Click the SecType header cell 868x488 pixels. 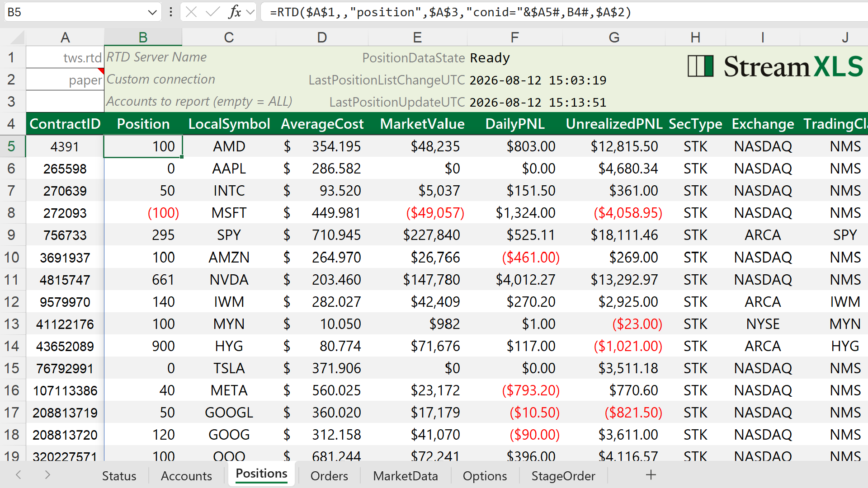(695, 124)
